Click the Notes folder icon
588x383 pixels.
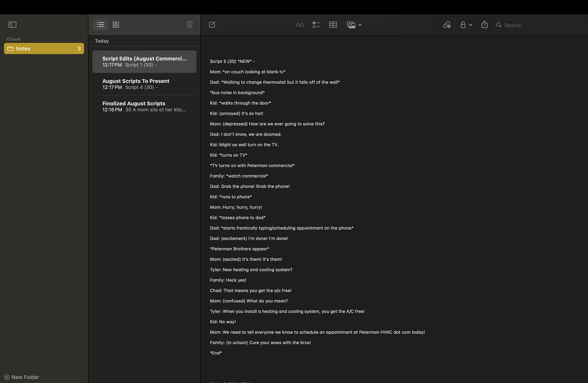tap(10, 48)
